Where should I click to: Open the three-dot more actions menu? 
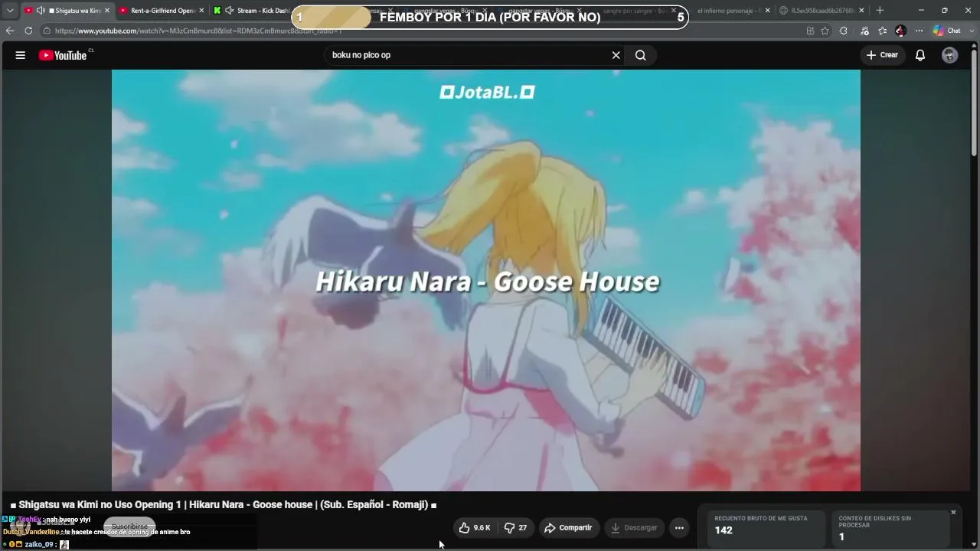pyautogui.click(x=679, y=528)
